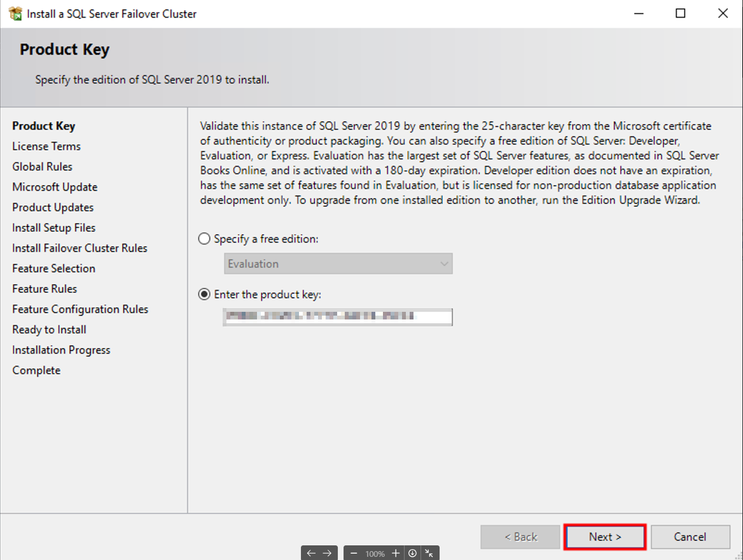
Task: Select the Installation Progress step
Action: coord(61,350)
